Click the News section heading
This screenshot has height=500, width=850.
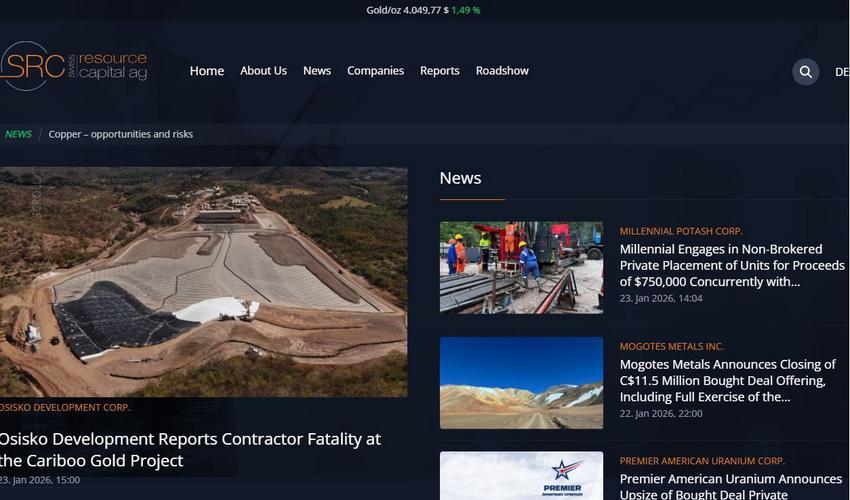pyautogui.click(x=460, y=178)
